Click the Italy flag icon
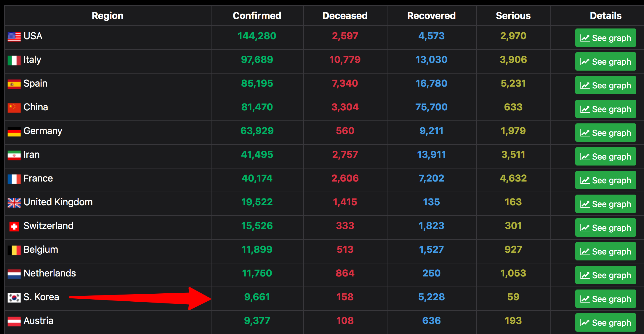 coord(14,60)
